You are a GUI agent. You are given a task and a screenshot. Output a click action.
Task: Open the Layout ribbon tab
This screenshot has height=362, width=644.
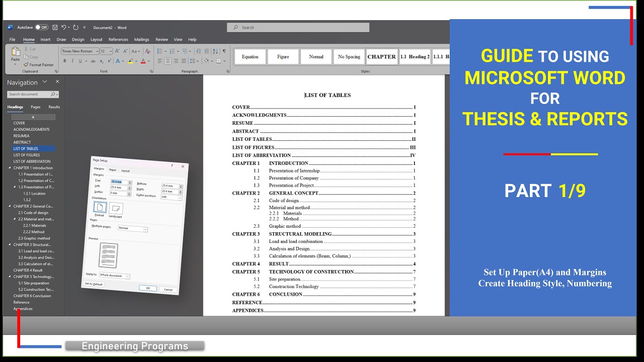96,39
